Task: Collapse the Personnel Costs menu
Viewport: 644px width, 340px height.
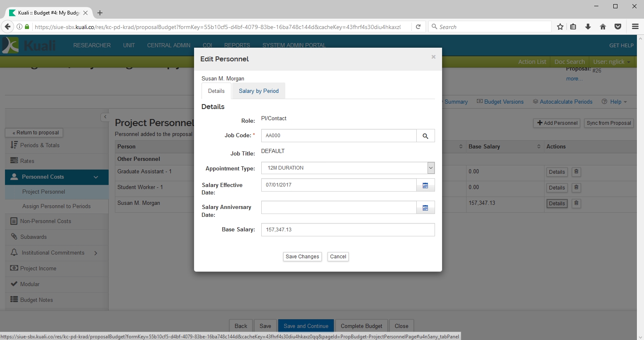Action: (96, 177)
